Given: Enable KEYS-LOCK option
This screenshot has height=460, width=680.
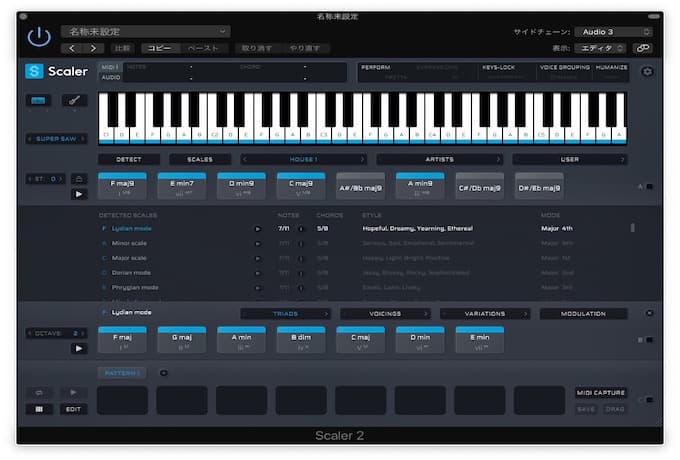Looking at the screenshot, I should pyautogui.click(x=498, y=68).
